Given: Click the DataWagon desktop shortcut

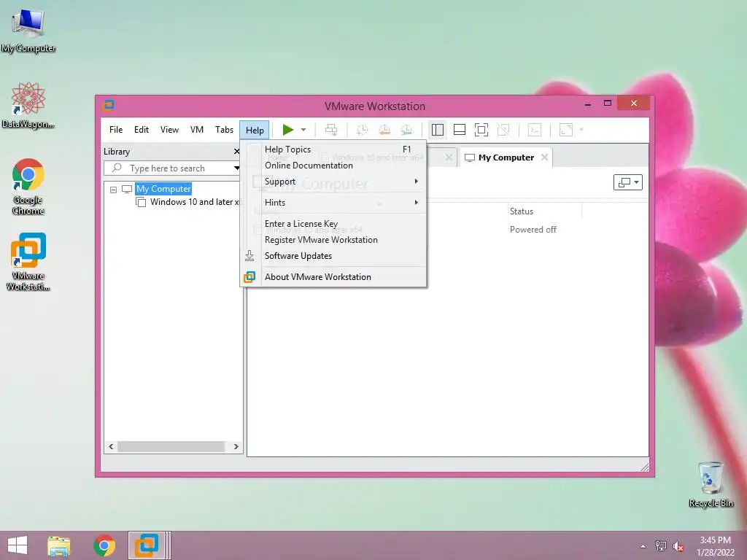Looking at the screenshot, I should point(28,105).
